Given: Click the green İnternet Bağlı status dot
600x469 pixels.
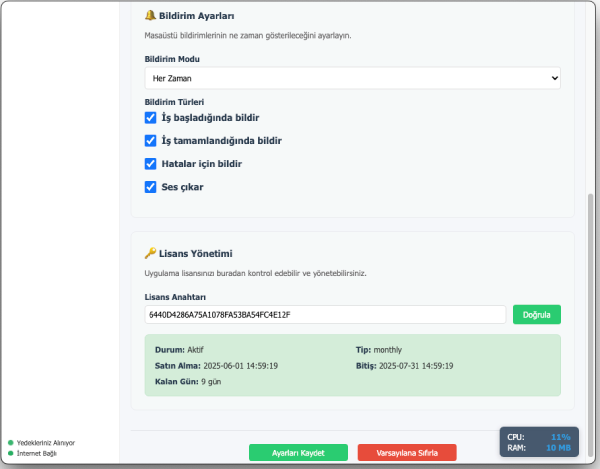Looking at the screenshot, I should [x=10, y=453].
